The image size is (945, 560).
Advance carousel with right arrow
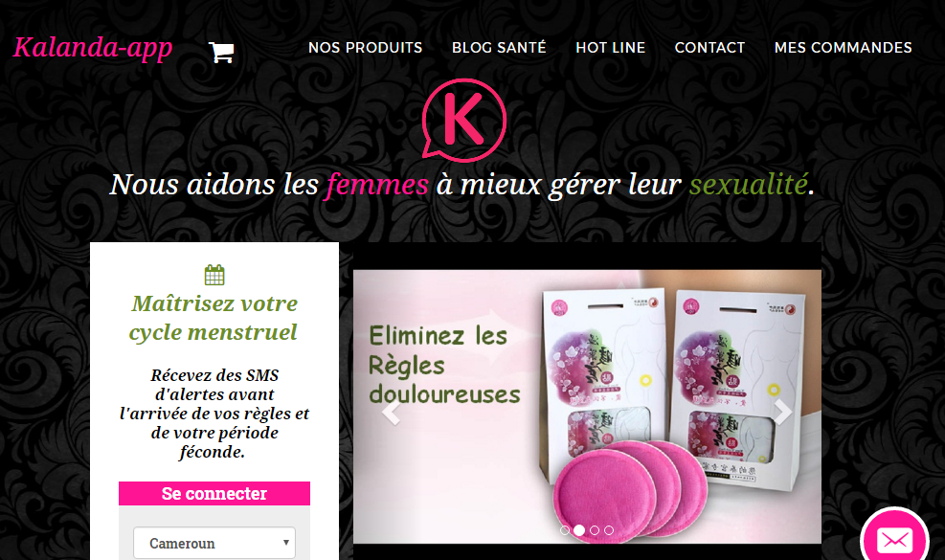pyautogui.click(x=782, y=413)
